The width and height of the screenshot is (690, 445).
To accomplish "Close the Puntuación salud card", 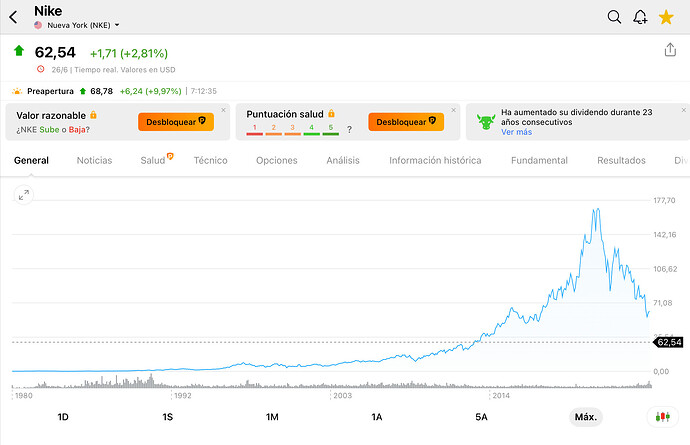I will pos(453,110).
